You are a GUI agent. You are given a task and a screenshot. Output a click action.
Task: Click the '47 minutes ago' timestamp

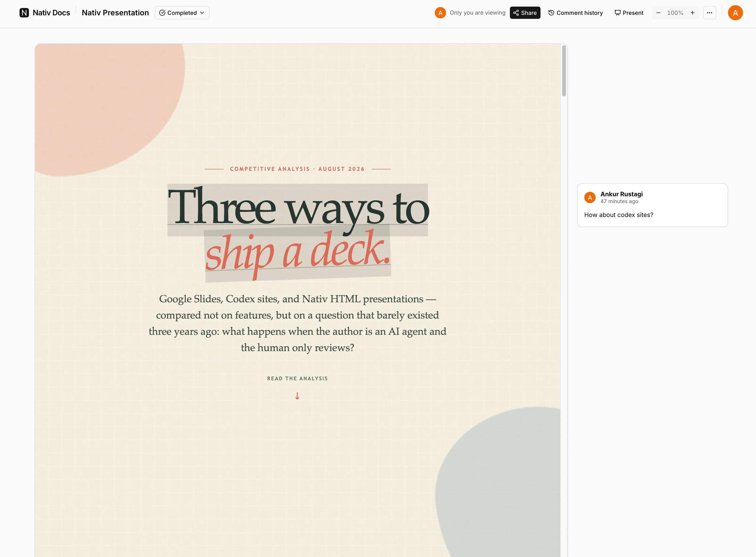click(619, 201)
